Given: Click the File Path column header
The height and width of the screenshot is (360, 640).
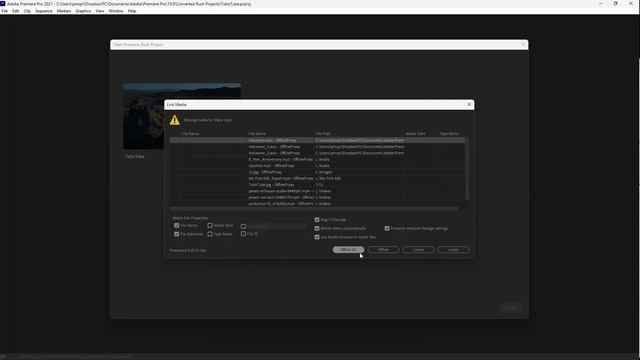Looking at the screenshot, I should click(323, 133).
